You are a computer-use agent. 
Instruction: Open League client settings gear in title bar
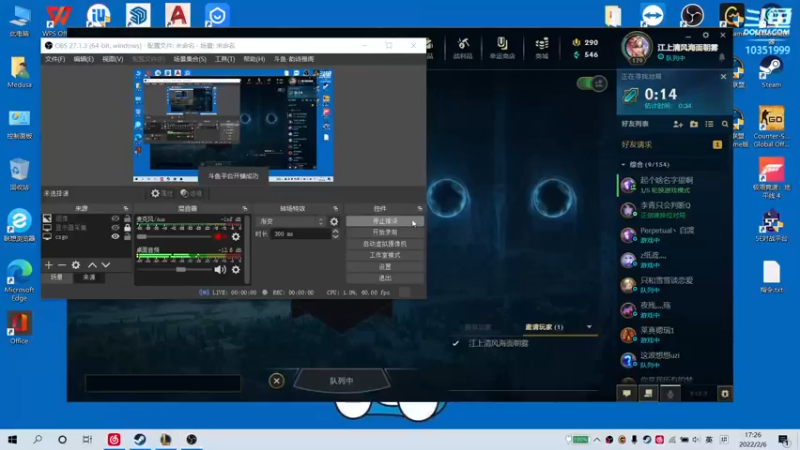click(x=706, y=35)
